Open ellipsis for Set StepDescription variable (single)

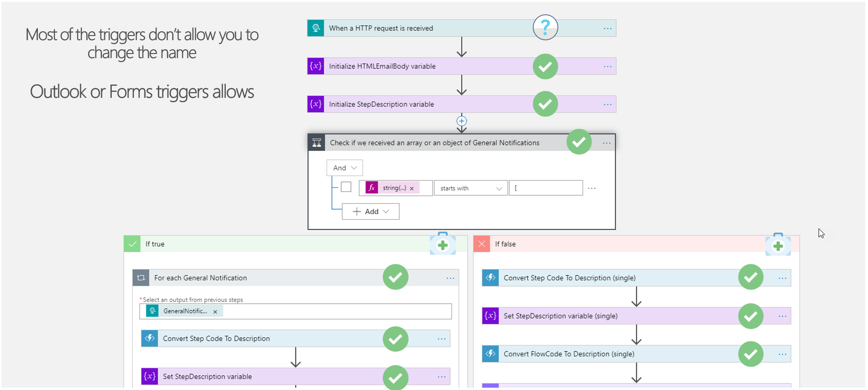tap(782, 316)
